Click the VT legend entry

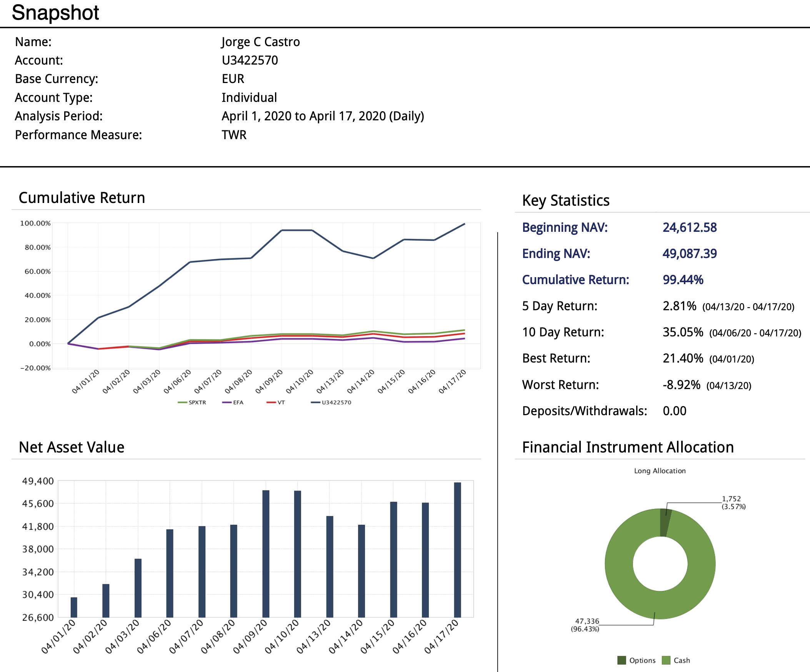tap(281, 403)
